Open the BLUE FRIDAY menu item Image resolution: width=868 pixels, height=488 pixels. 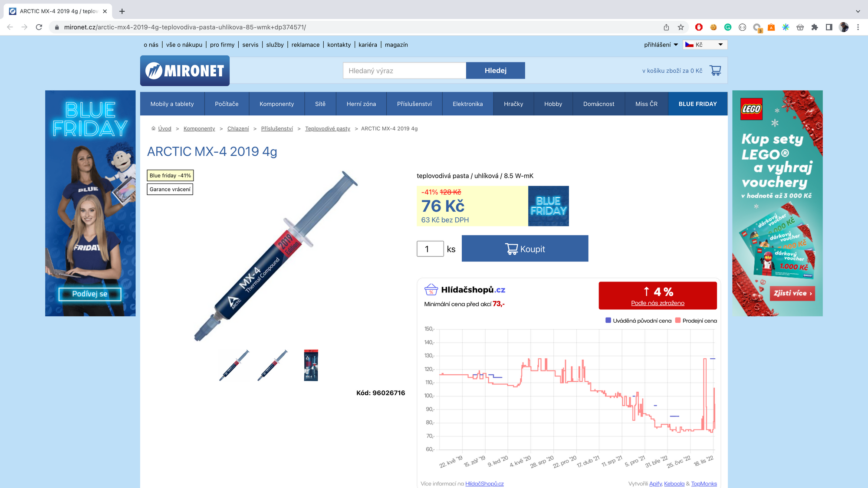697,104
